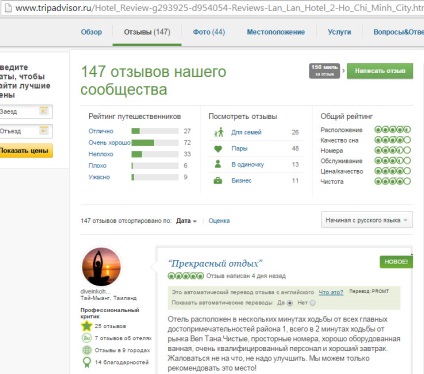The image size is (424, 374).
Task: Click the star badge next to 25 отзывов
Action: (87, 326)
